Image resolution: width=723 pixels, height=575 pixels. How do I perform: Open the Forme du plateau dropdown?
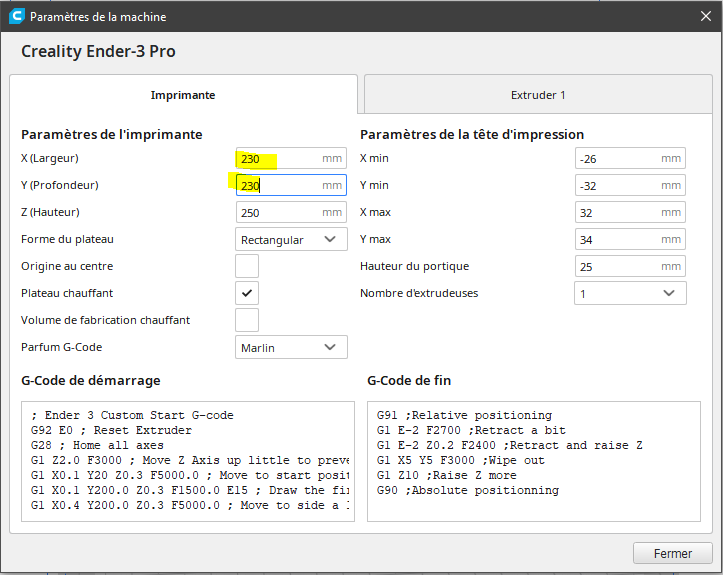click(291, 239)
